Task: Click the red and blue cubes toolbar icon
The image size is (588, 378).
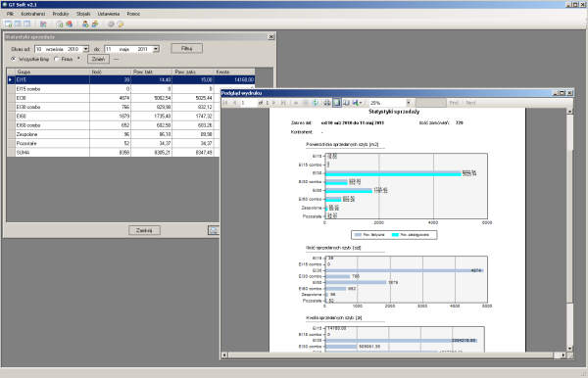Action: (x=69, y=24)
